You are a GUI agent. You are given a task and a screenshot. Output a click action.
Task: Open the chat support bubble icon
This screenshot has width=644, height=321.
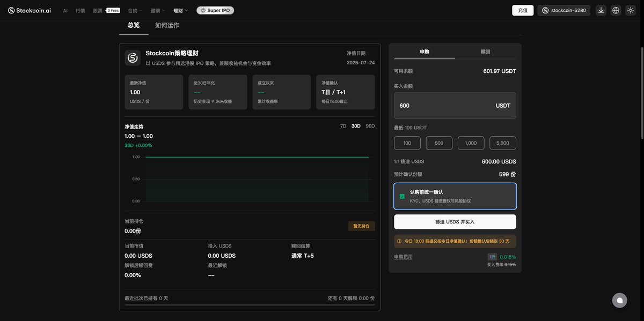click(620, 300)
